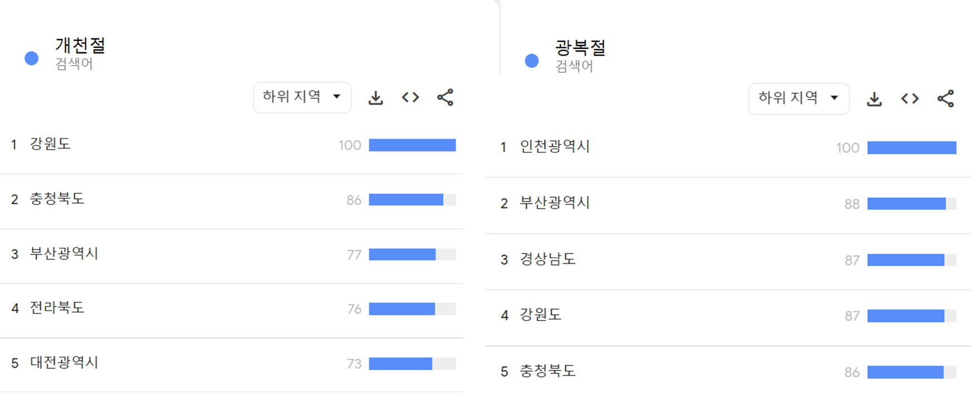Click the share icon for 개천절 results
The width and height of the screenshot is (980, 400).
[x=445, y=97]
